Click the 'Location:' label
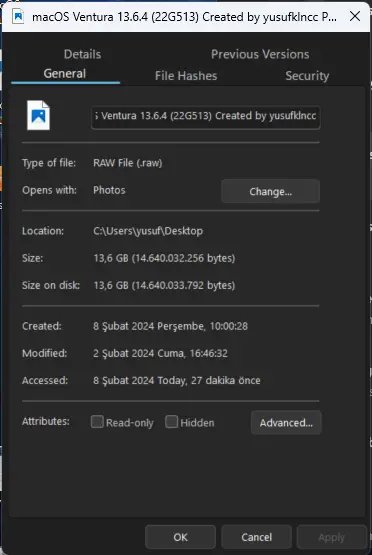 pyautogui.click(x=43, y=231)
